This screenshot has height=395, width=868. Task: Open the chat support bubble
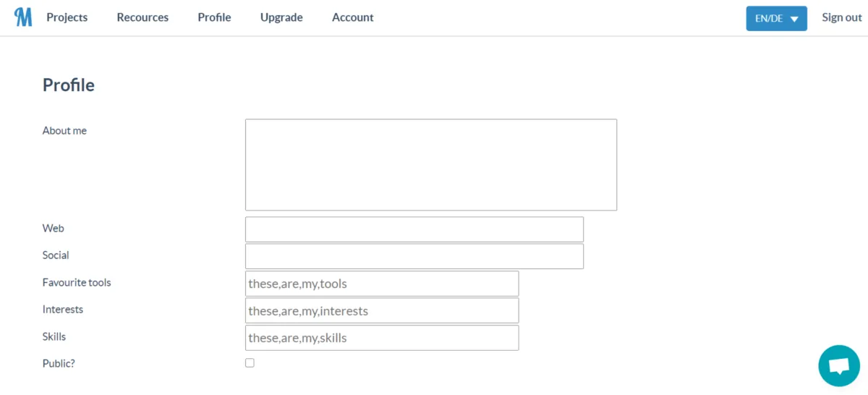(x=838, y=365)
